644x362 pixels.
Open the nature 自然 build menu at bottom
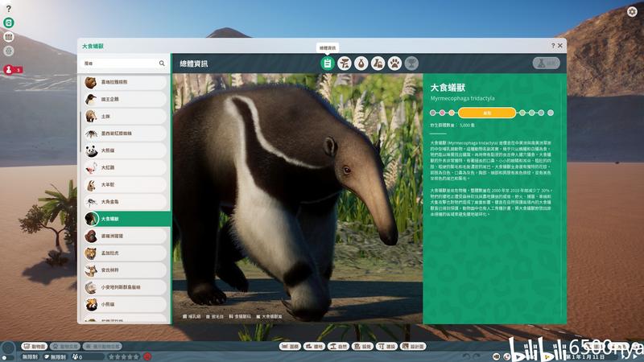point(338,347)
